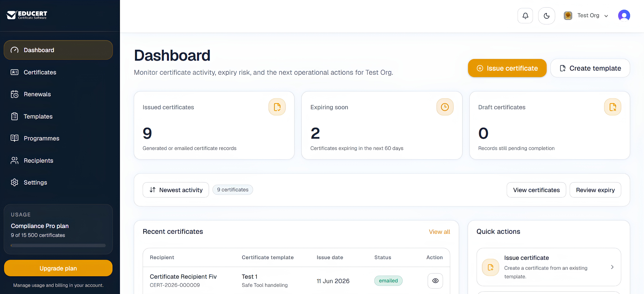
Task: Click the orange Issue certificate button
Action: (507, 68)
